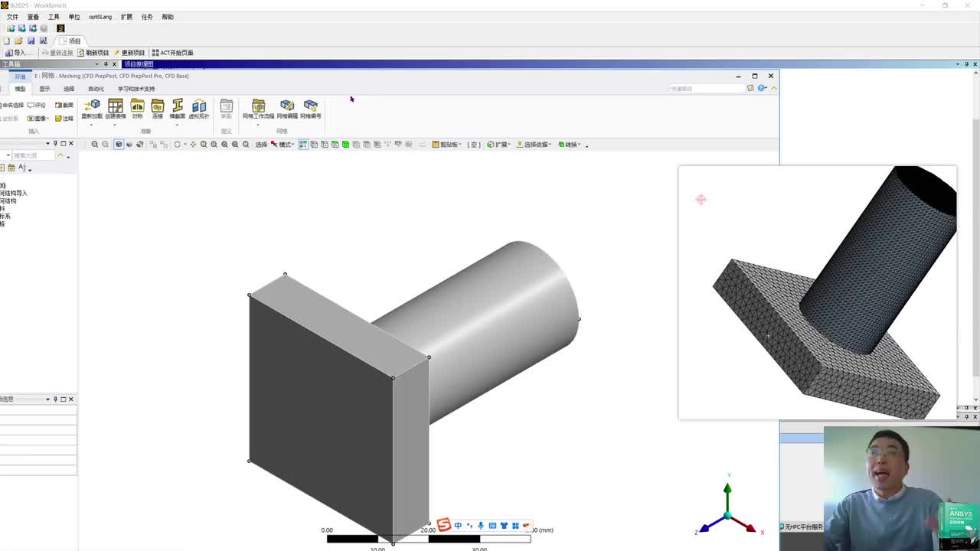980x551 pixels.
Task: Expand the dropdown arrow under 网格工作流程
Action: point(259,125)
